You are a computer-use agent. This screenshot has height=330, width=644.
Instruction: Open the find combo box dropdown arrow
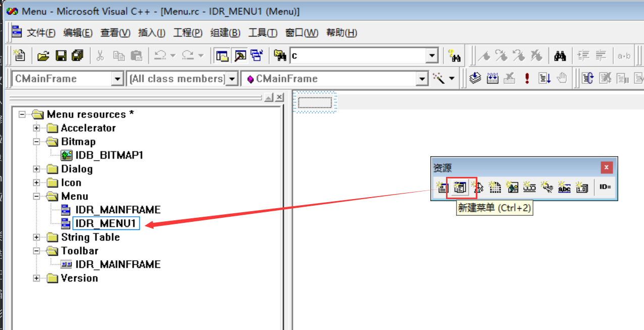(431, 56)
